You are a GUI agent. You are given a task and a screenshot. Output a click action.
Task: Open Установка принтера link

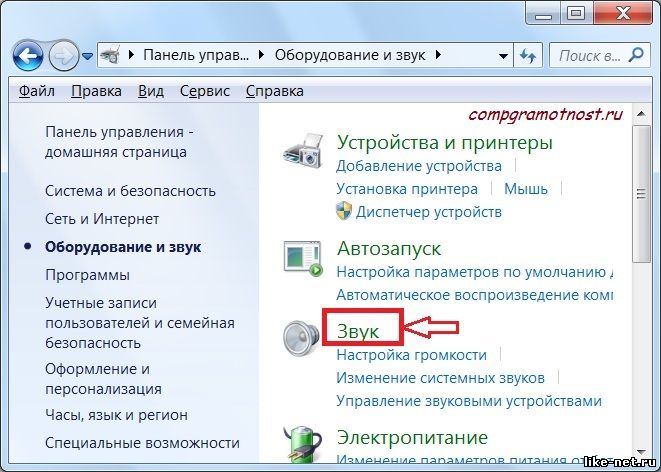[x=407, y=188]
